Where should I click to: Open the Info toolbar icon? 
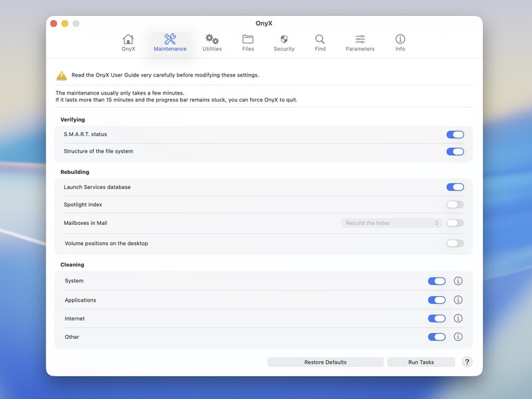(x=400, y=39)
